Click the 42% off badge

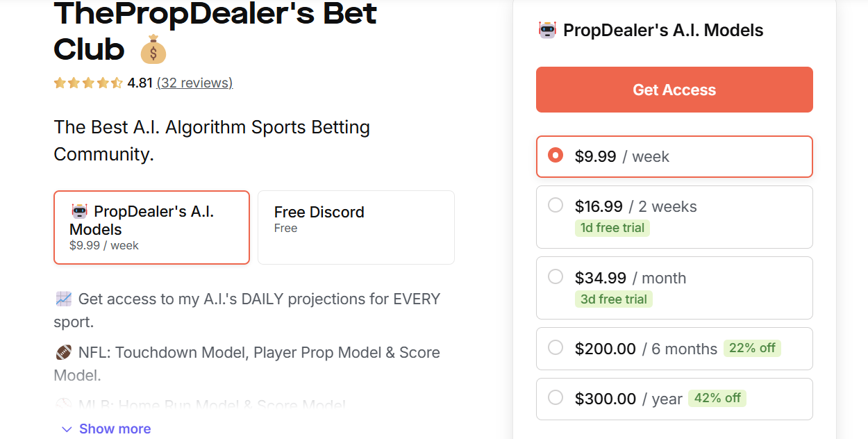click(x=717, y=398)
